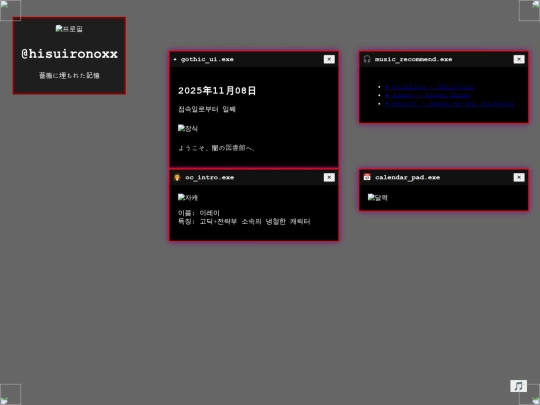
Task: Click the music note button at bottom right
Action: [518, 386]
